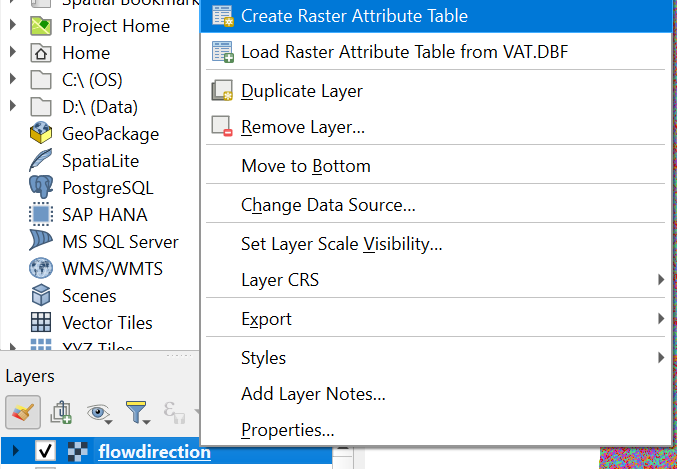Click MS SQL Server label in browser
The width and height of the screenshot is (677, 469).
coord(120,242)
